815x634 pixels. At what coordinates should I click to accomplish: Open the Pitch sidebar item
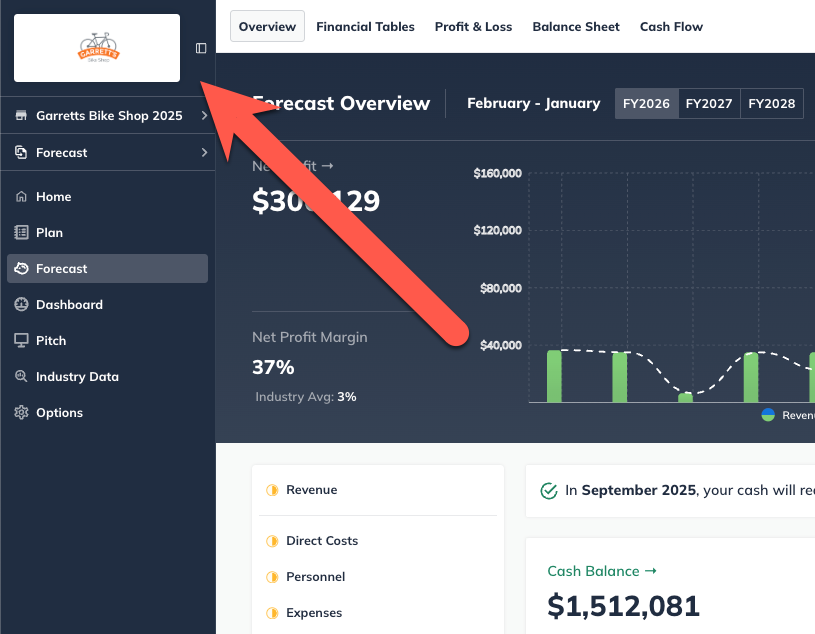pos(108,340)
